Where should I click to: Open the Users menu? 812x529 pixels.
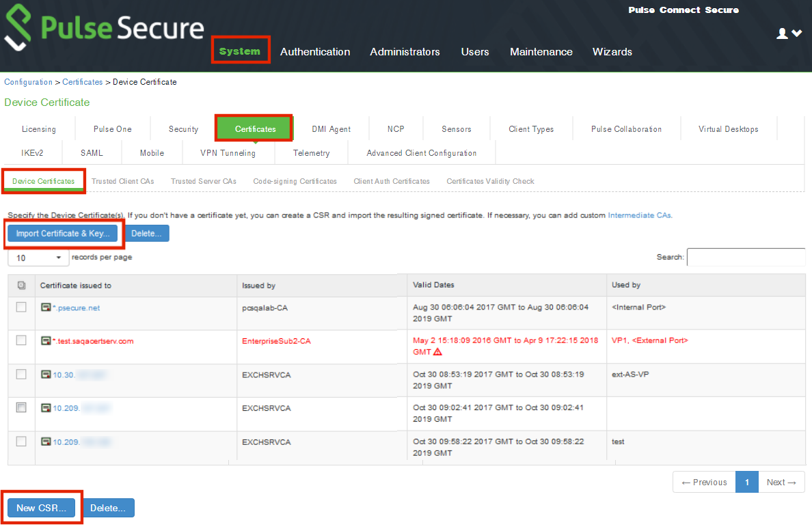475,52
